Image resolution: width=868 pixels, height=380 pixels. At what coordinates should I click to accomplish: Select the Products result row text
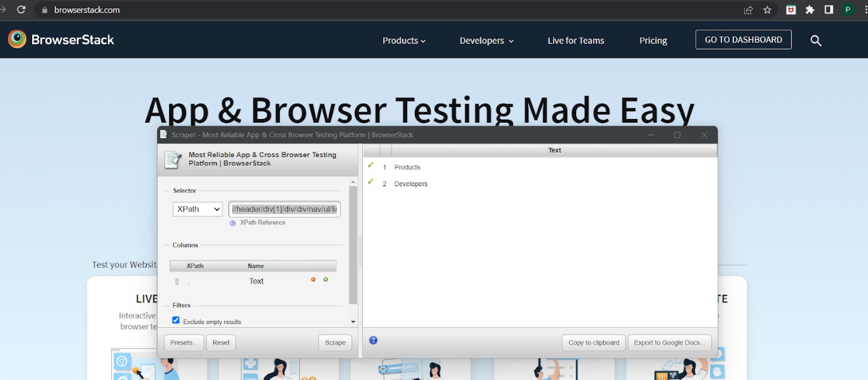[x=407, y=167]
